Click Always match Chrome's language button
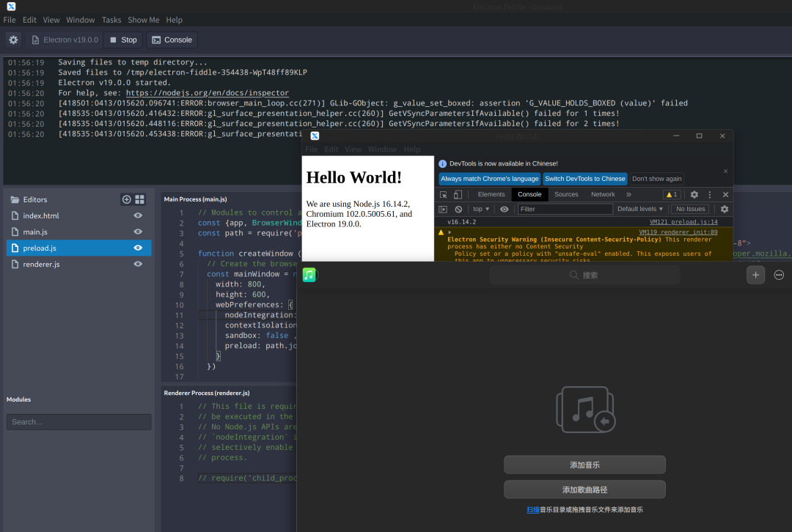Image resolution: width=792 pixels, height=532 pixels. 489,179
